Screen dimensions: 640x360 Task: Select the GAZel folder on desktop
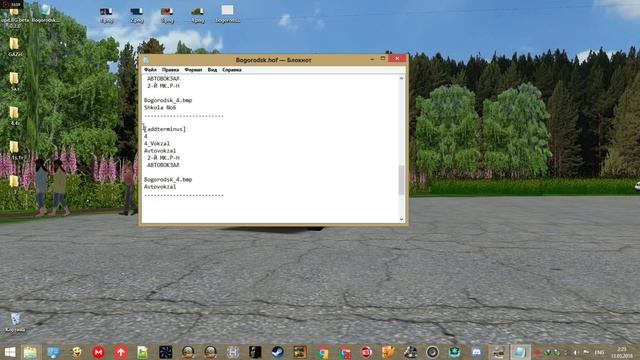(15, 47)
